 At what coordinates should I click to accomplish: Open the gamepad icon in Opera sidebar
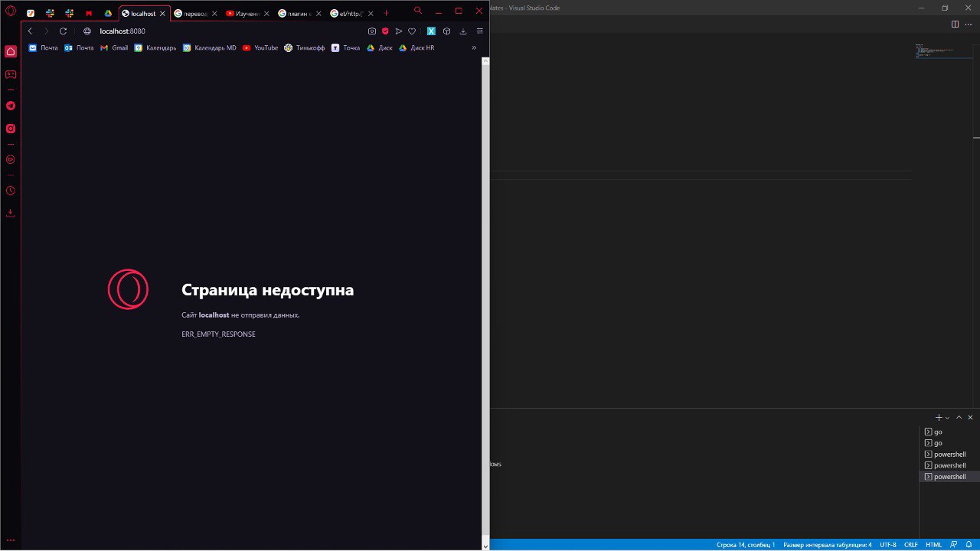coord(11,74)
